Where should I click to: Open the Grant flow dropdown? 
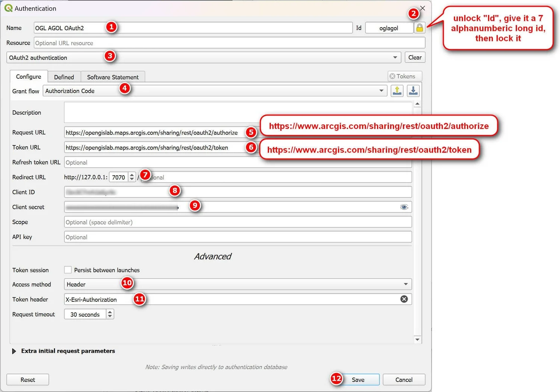(381, 91)
